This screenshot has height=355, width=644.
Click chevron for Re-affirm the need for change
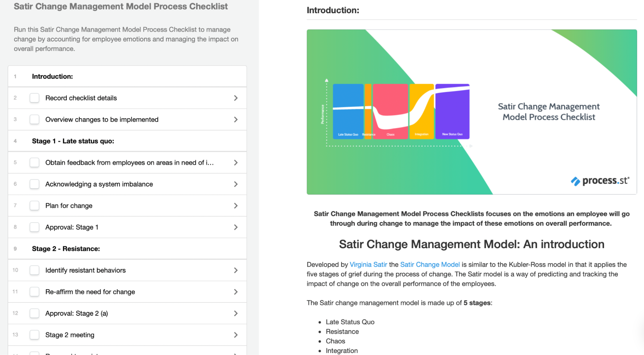tap(236, 292)
